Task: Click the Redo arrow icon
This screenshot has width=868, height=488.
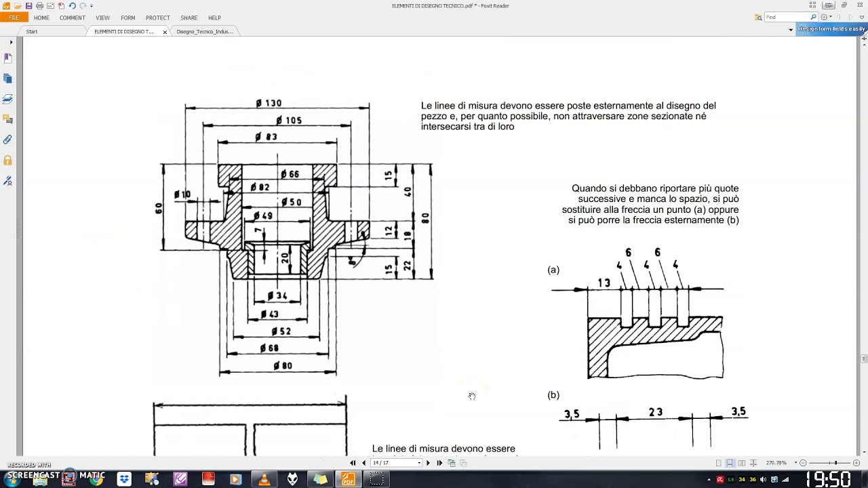Action: click(x=83, y=5)
